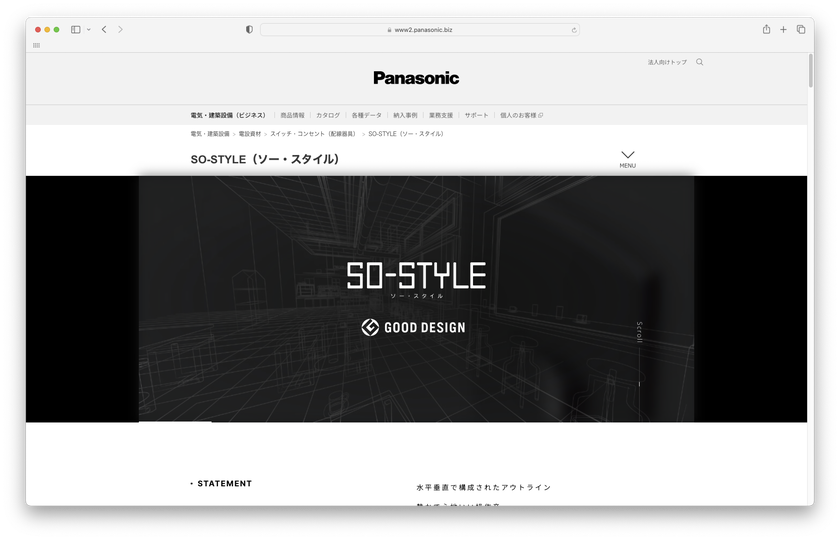
Task: Go back with Safari back arrow
Action: (104, 29)
